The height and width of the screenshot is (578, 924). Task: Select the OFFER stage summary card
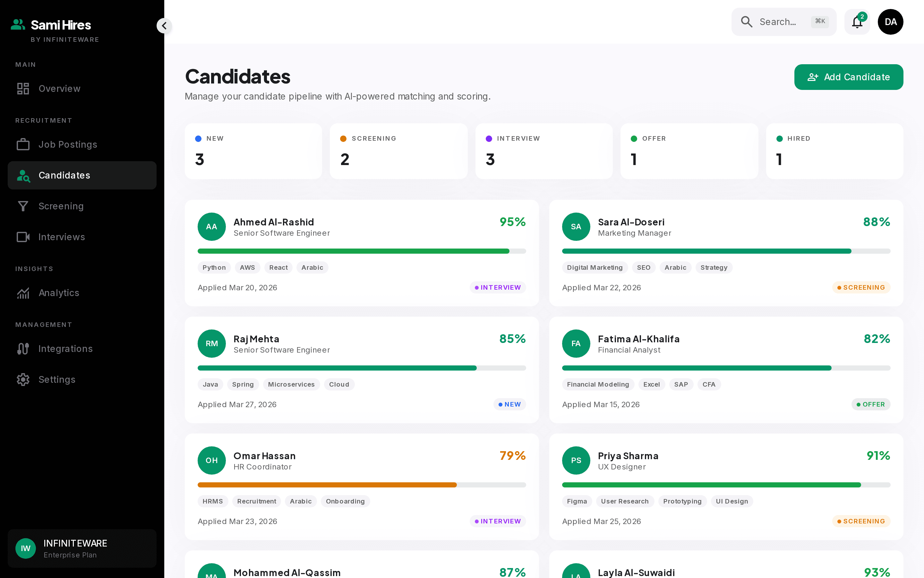(689, 151)
